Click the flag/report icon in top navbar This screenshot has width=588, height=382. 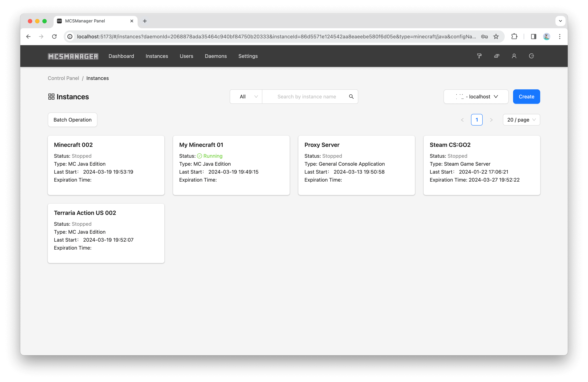[x=479, y=56]
